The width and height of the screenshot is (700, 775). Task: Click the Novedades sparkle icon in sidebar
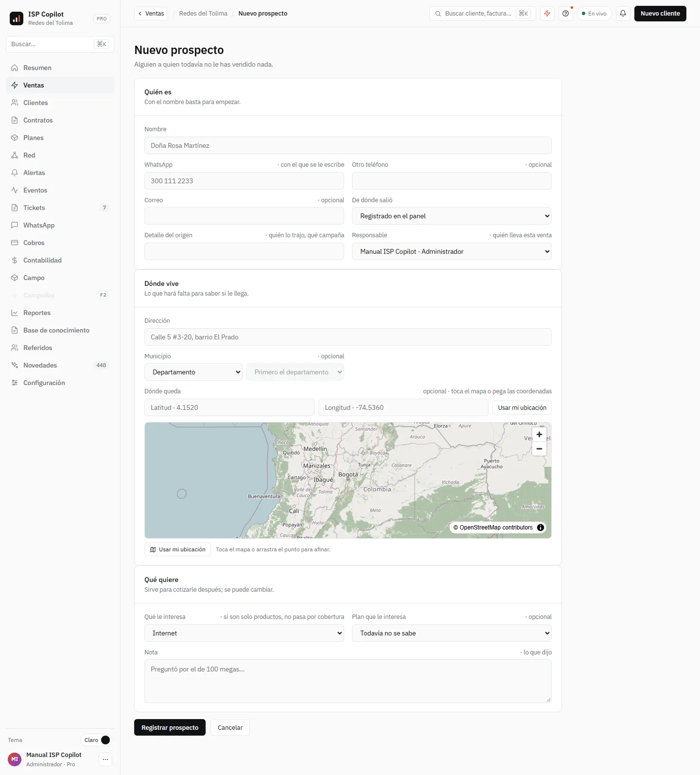[x=15, y=365]
